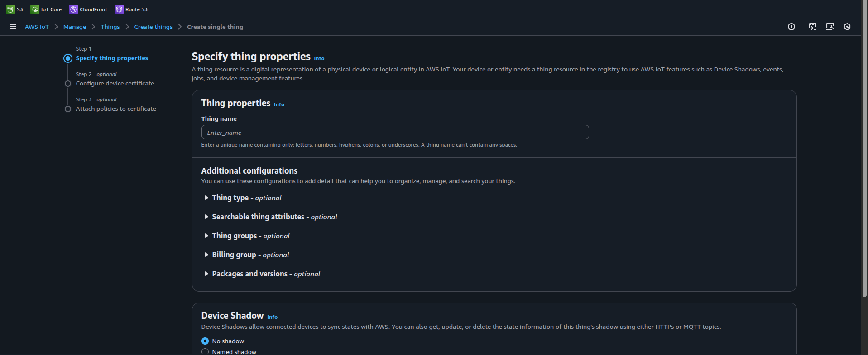Click the monitor icon left of hexagon icon

coord(830,27)
